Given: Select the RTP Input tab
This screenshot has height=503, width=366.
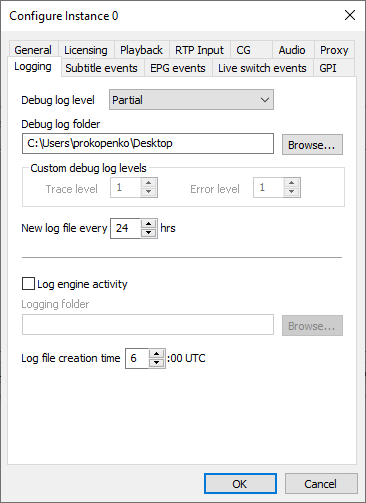Looking at the screenshot, I should pos(199,50).
